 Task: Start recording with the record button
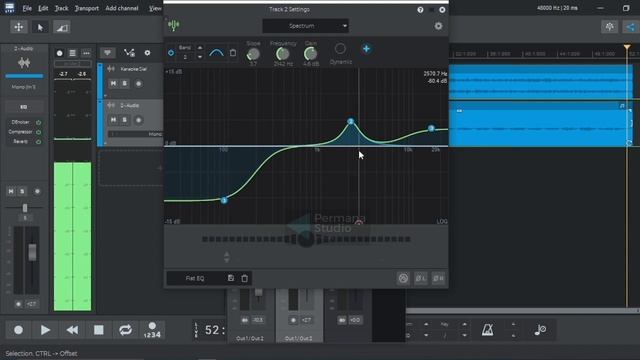pyautogui.click(x=18, y=330)
